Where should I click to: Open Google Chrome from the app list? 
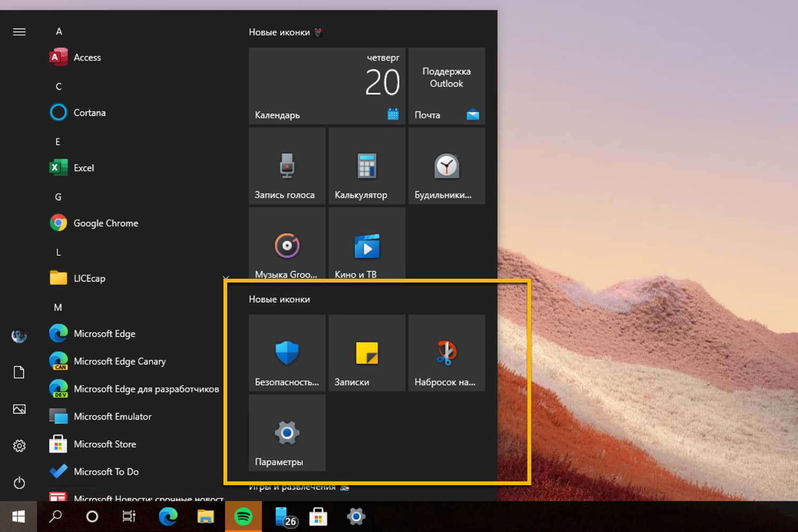point(105,223)
